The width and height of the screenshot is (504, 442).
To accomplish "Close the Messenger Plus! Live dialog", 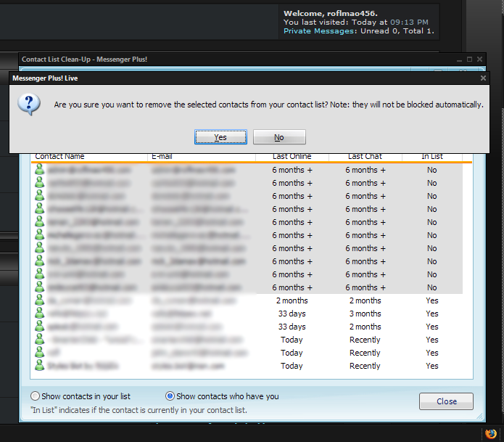I will pos(483,78).
